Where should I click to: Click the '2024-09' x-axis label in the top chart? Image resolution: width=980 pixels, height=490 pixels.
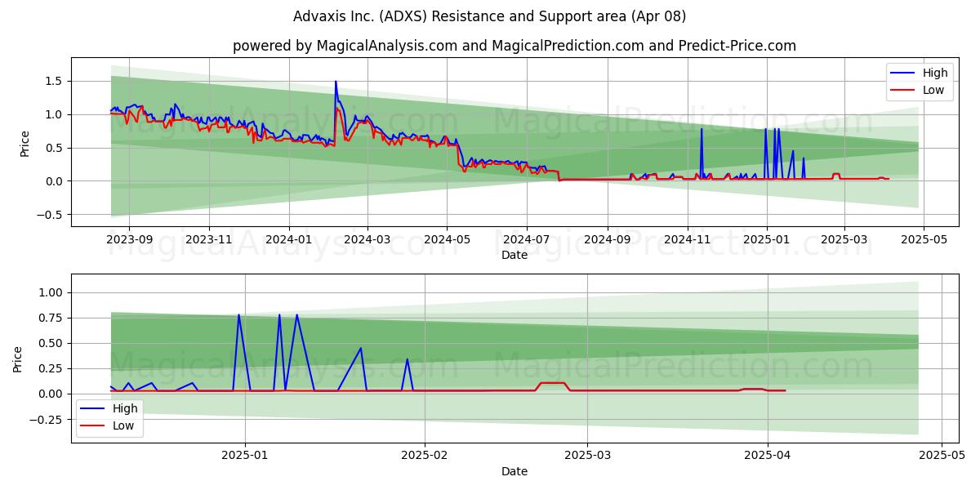click(607, 240)
